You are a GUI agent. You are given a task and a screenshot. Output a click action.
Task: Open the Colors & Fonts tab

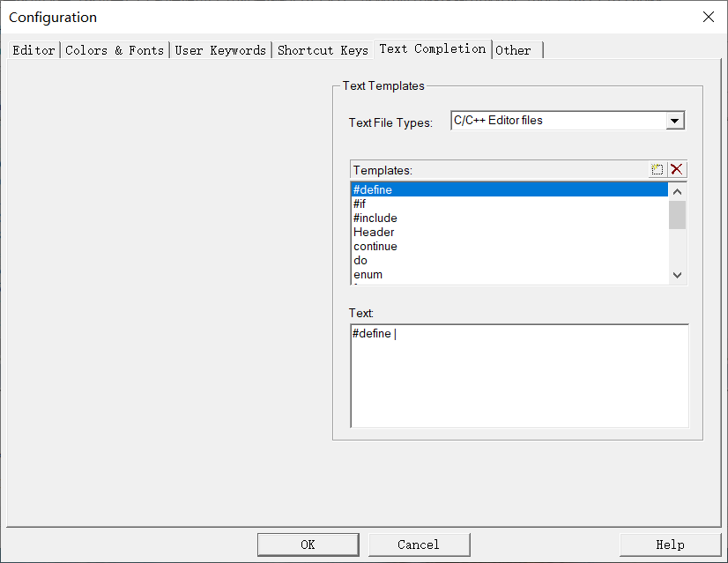[115, 50]
